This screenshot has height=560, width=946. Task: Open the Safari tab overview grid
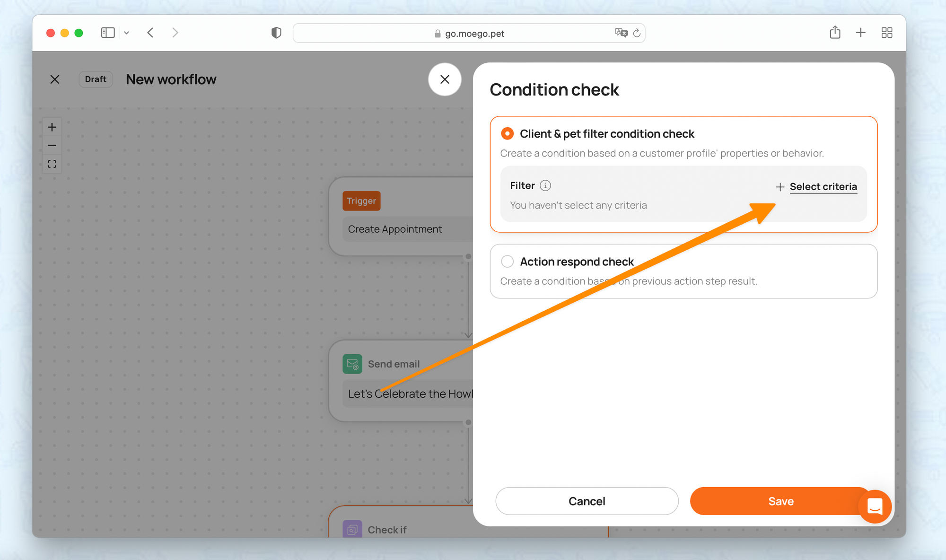887,33
